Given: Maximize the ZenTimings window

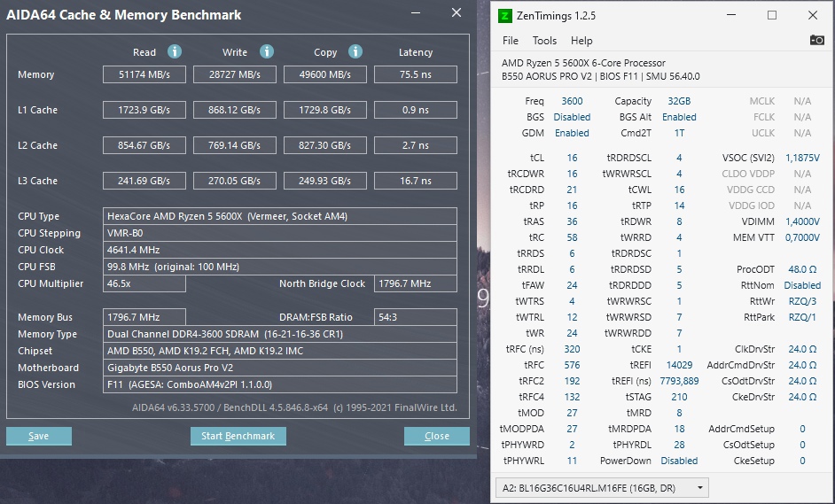Looking at the screenshot, I should pyautogui.click(x=772, y=15).
